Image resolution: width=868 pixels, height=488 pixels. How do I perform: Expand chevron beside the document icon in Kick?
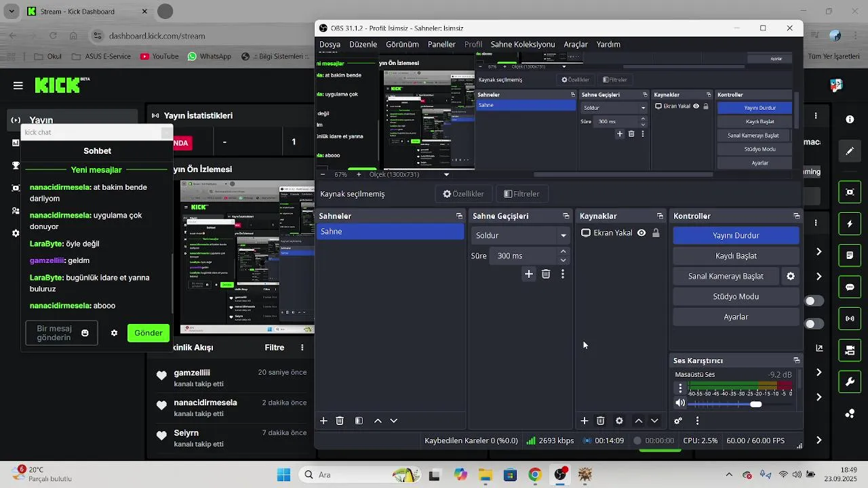pyautogui.click(x=819, y=251)
